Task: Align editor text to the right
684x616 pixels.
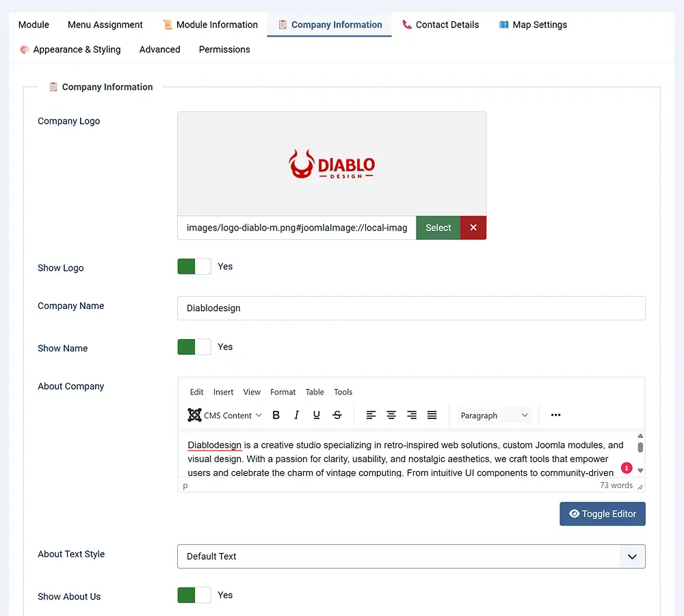Action: pyautogui.click(x=412, y=415)
